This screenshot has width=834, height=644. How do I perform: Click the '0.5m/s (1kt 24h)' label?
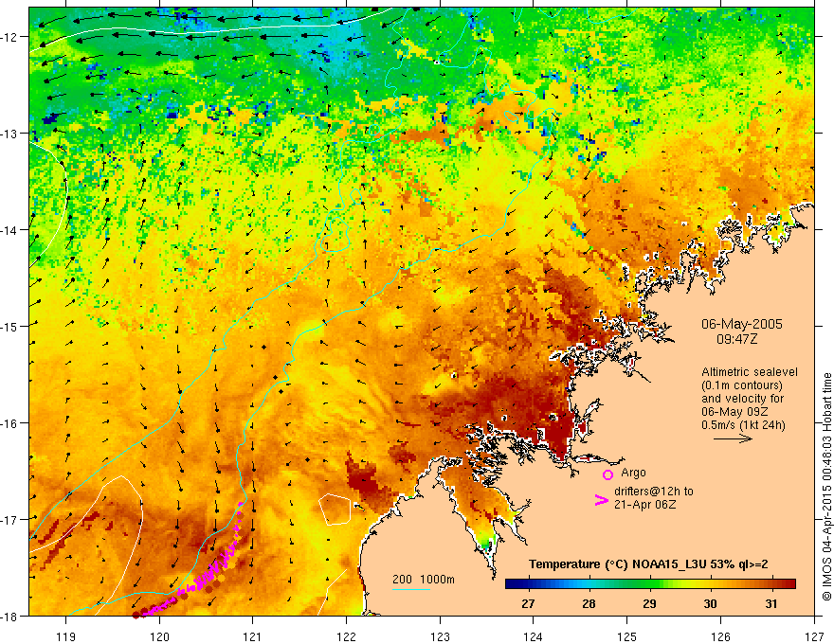(743, 425)
